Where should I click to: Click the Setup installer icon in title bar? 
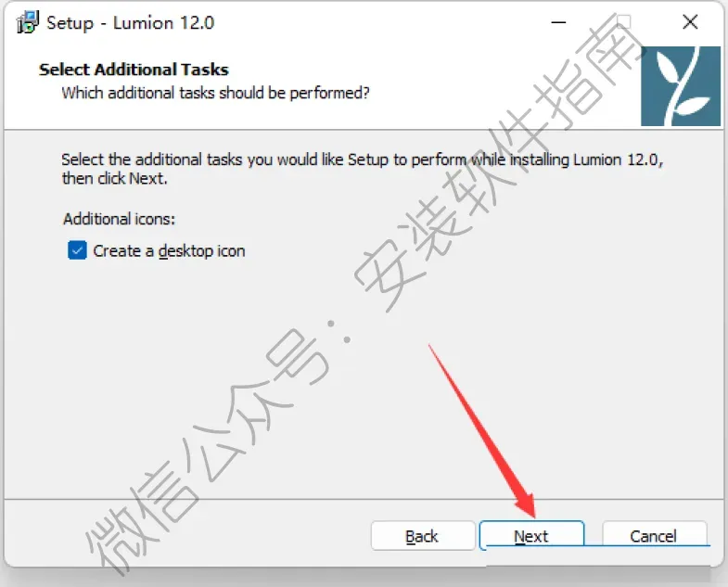click(x=28, y=22)
